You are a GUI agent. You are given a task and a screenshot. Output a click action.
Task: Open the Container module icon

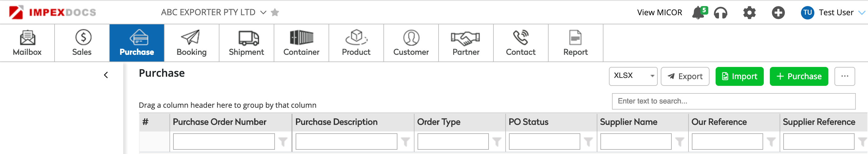pyautogui.click(x=301, y=37)
